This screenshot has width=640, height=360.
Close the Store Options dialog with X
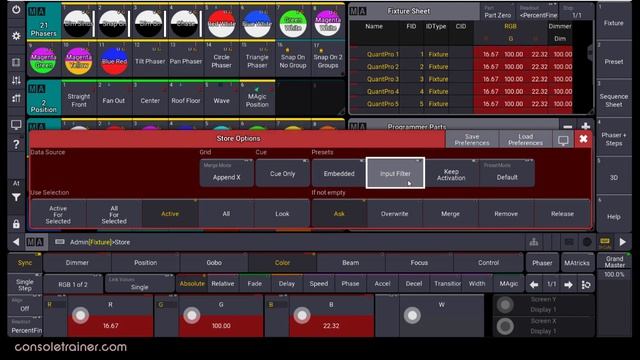(583, 139)
